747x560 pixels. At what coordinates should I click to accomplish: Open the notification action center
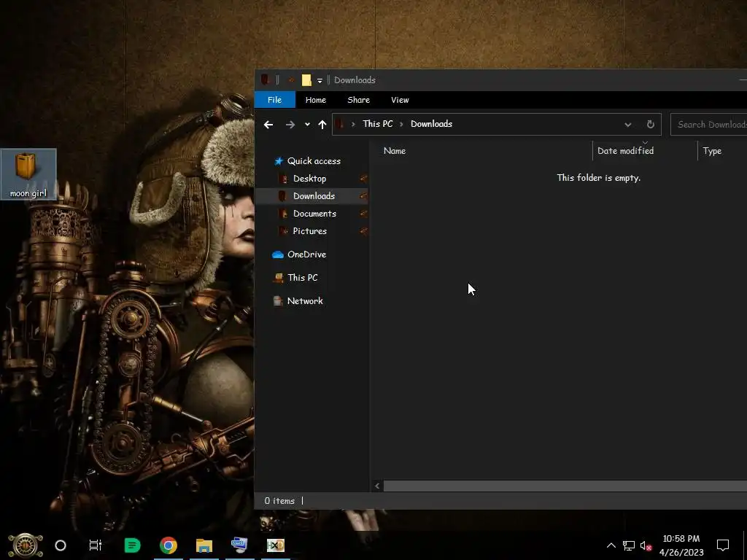pyautogui.click(x=723, y=545)
